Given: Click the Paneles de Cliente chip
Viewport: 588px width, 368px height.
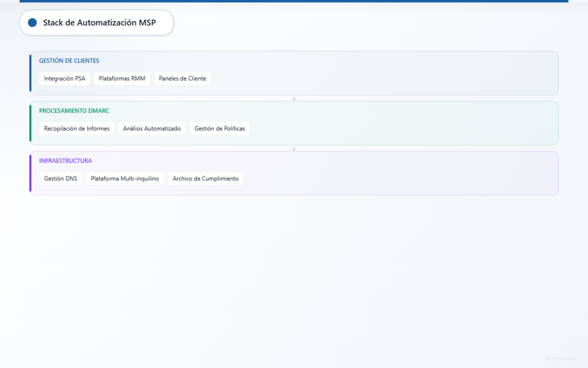Looking at the screenshot, I should coord(182,78).
